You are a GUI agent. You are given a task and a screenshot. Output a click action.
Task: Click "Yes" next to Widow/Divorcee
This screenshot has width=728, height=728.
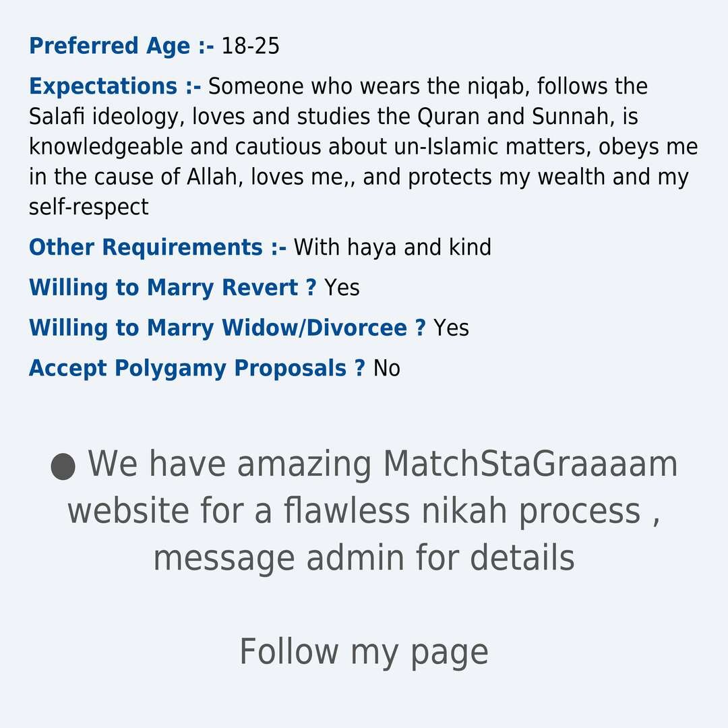click(451, 328)
